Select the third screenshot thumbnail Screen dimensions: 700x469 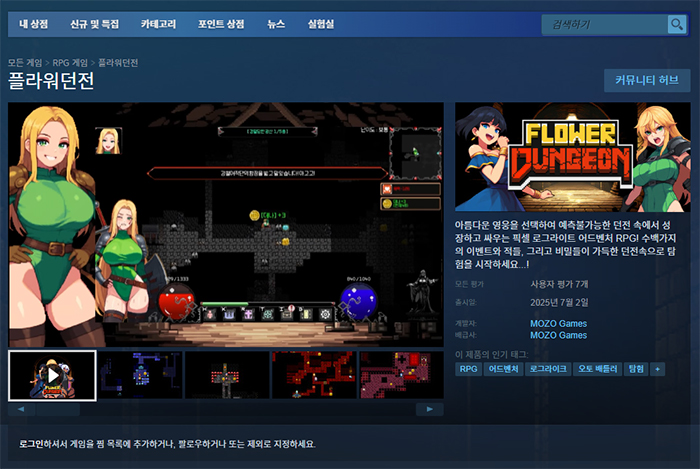click(228, 375)
